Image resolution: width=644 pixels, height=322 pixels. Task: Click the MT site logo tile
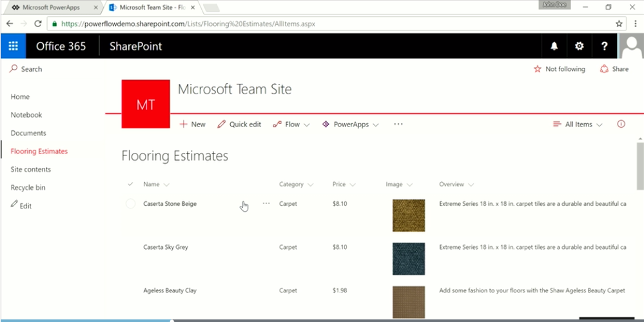[146, 104]
